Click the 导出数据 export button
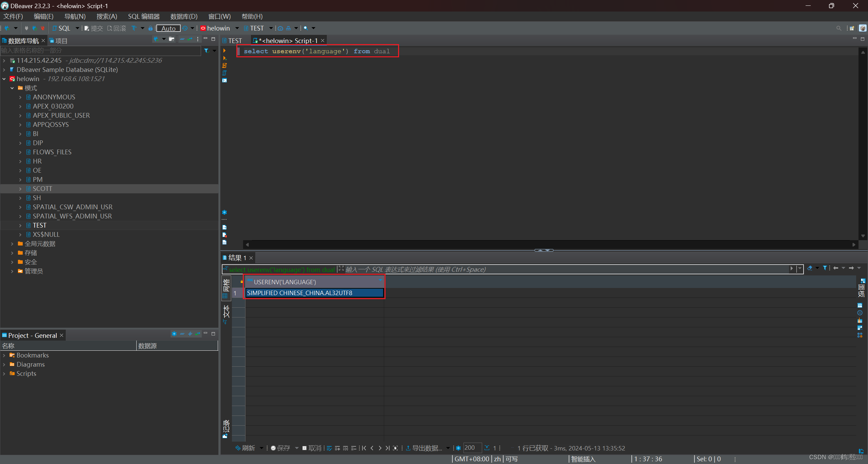Image resolution: width=868 pixels, height=464 pixels. click(x=424, y=448)
